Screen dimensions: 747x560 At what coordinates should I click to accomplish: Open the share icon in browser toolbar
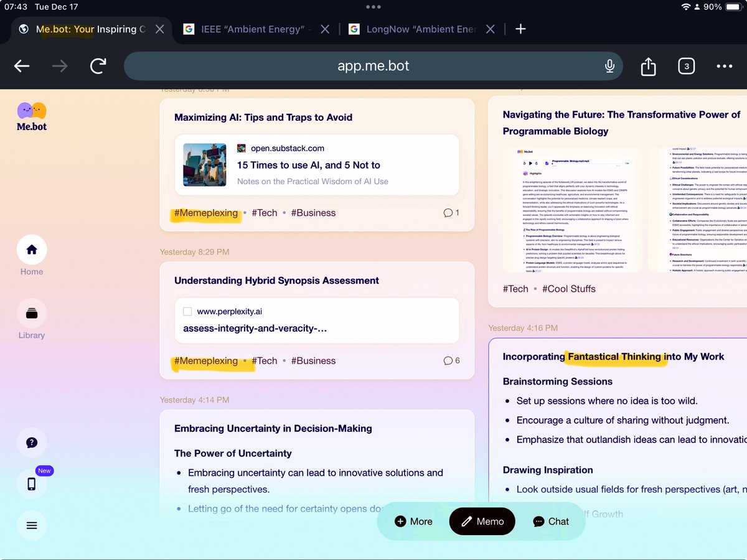(648, 66)
